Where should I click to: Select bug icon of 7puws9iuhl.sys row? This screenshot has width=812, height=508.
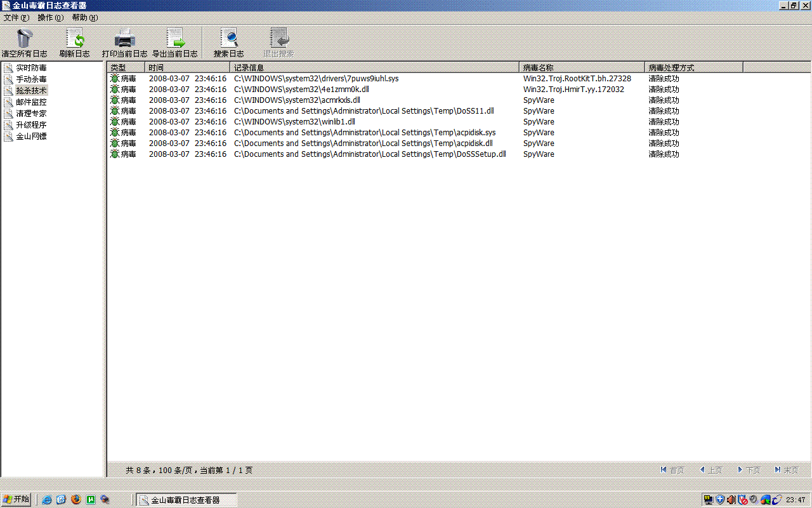tap(115, 79)
